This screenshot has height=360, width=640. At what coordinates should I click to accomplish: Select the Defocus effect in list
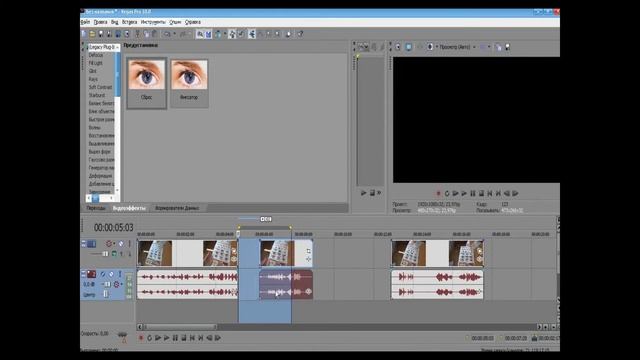tap(96, 55)
